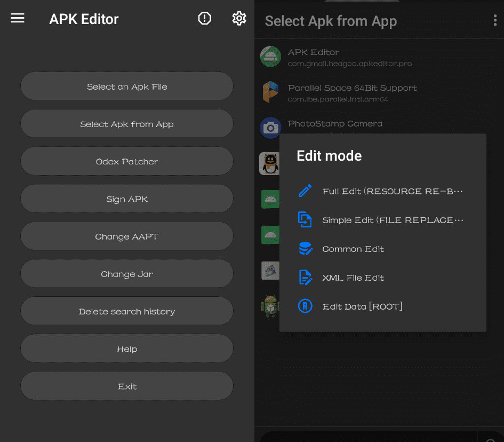
Task: Select Edit Data [ROOT] option
Action: click(382, 306)
